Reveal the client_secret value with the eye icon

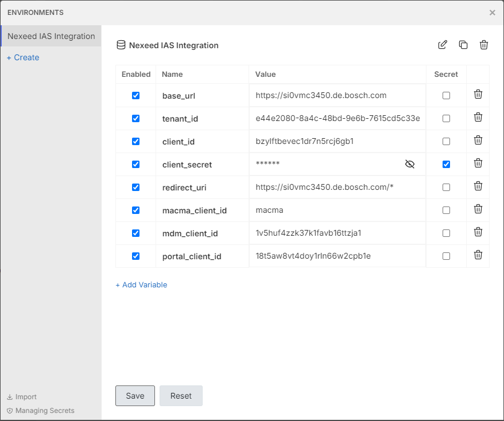(409, 165)
